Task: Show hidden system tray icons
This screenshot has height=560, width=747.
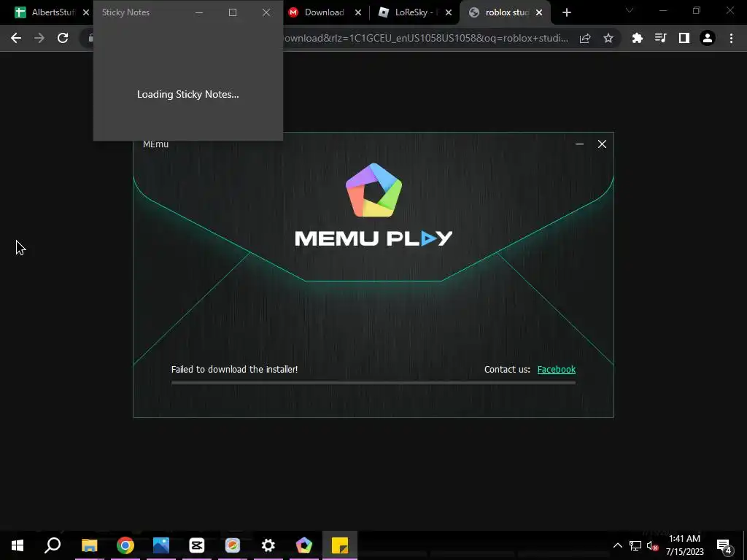Action: point(617,545)
